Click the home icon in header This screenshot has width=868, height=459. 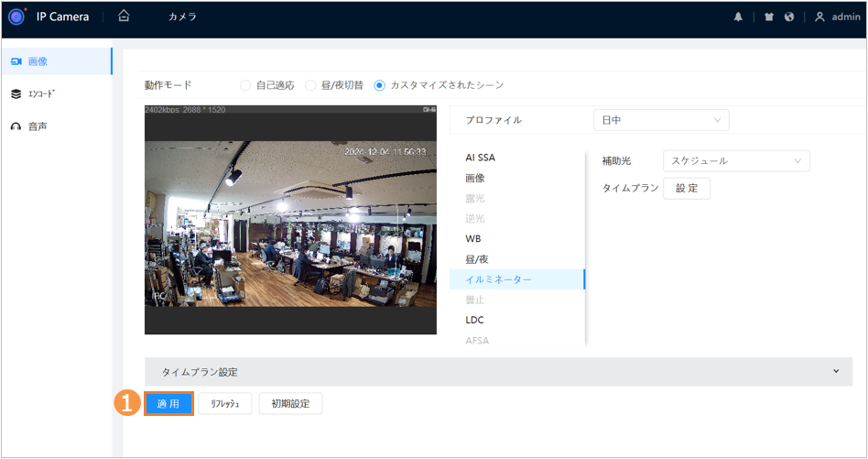click(x=124, y=16)
